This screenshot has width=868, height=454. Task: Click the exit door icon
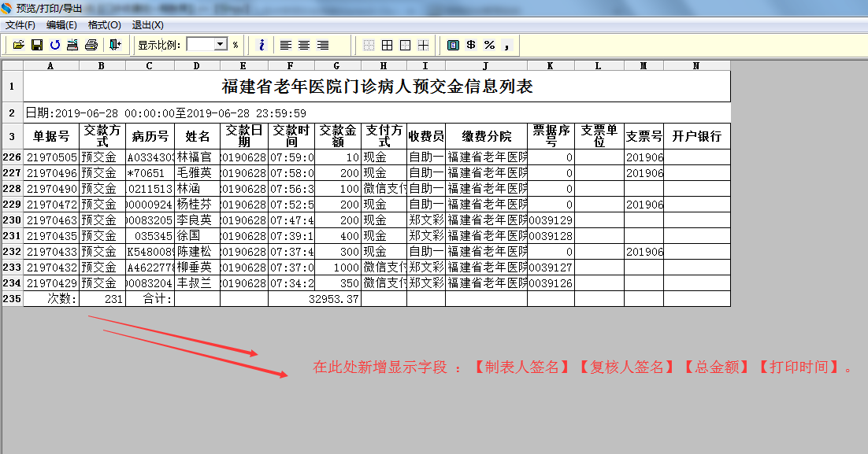pyautogui.click(x=114, y=46)
